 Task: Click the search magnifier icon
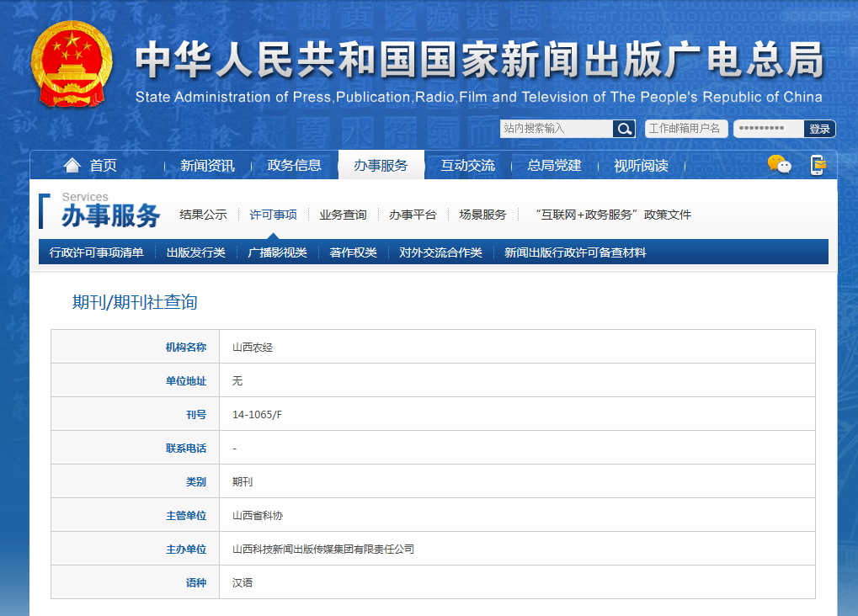[x=624, y=129]
